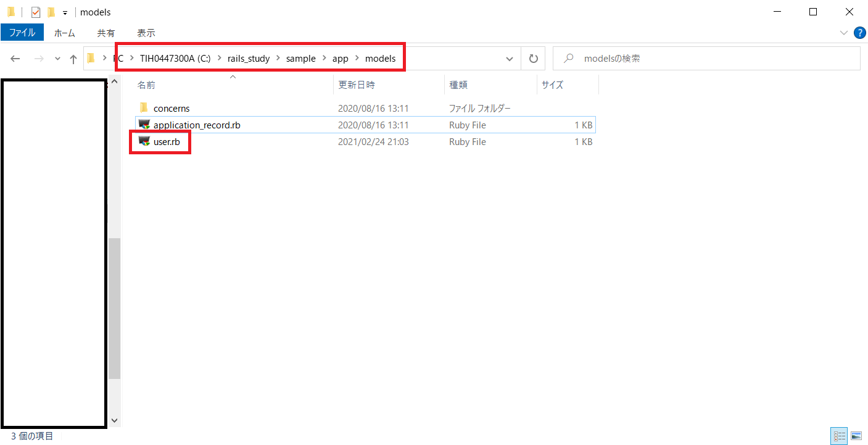This screenshot has width=868, height=445.
Task: Select the user.rb Ruby file icon
Action: [144, 141]
